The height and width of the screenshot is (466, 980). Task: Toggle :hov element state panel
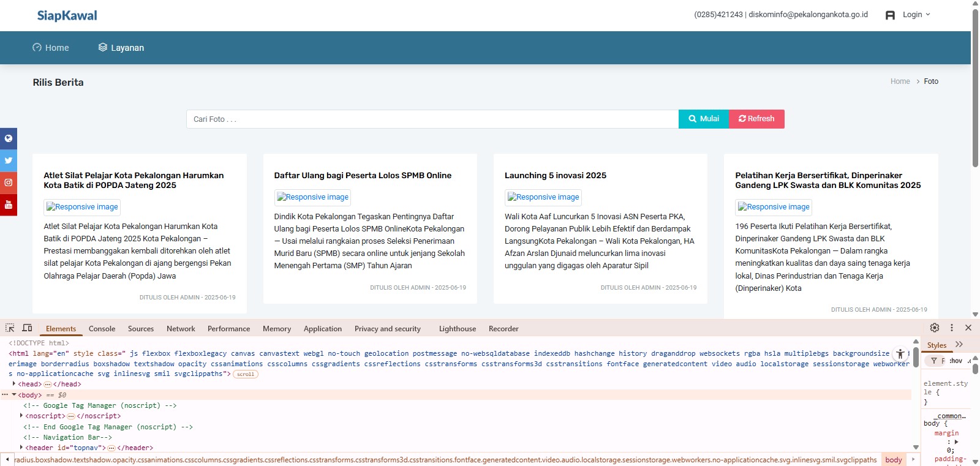click(x=956, y=361)
